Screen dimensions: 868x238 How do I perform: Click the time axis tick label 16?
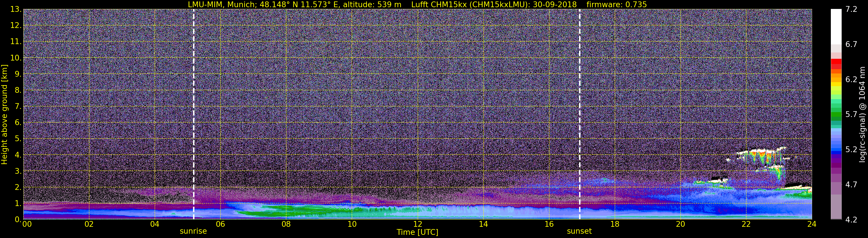coord(549,224)
